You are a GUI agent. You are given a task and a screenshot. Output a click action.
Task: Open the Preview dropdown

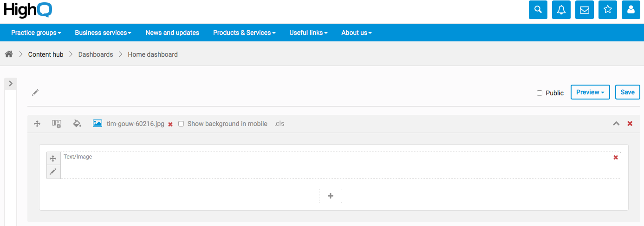pyautogui.click(x=590, y=92)
